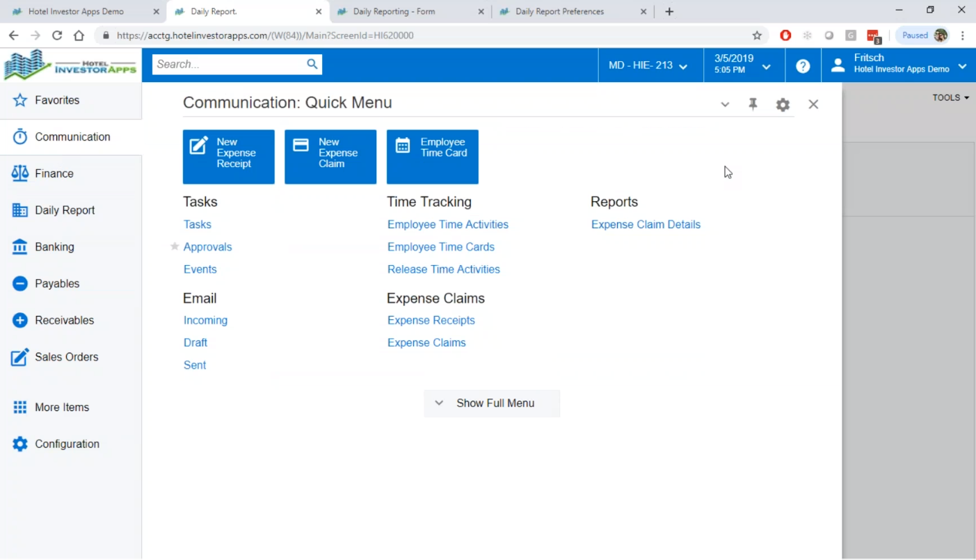Select the Banking building icon
976x560 pixels.
[x=20, y=247]
